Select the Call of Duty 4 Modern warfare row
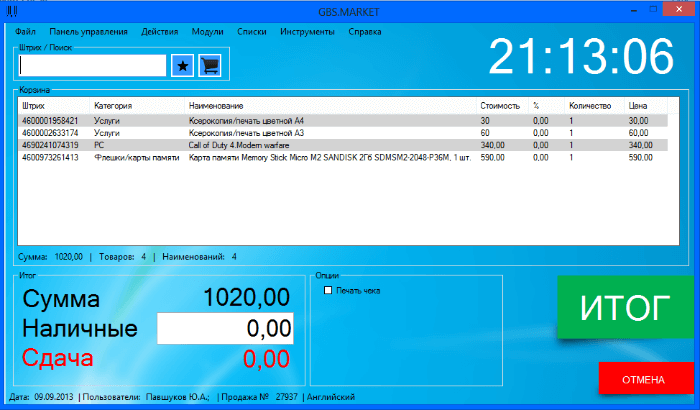Screen dimensions: 700x410 pos(343,145)
